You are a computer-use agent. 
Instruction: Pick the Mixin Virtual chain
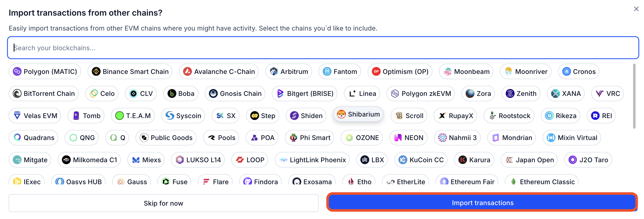[x=572, y=138]
